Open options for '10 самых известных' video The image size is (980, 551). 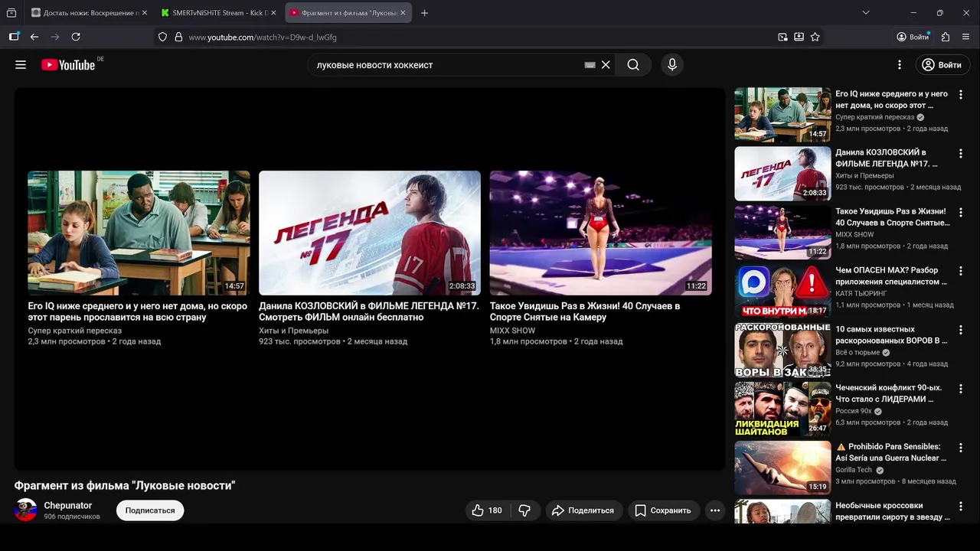pos(961,330)
